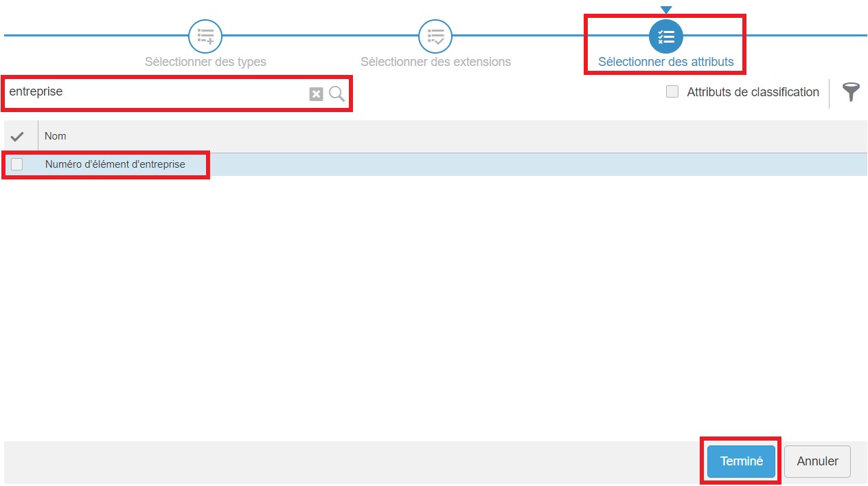Check the 'Numéro d'élément d'entreprise' row checkbox
Image resolution: width=868 pixels, height=486 pixels.
17,164
